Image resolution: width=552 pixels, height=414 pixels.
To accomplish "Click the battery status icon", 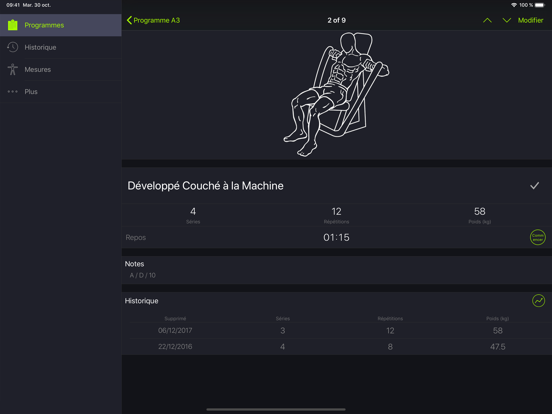I will tap(539, 5).
